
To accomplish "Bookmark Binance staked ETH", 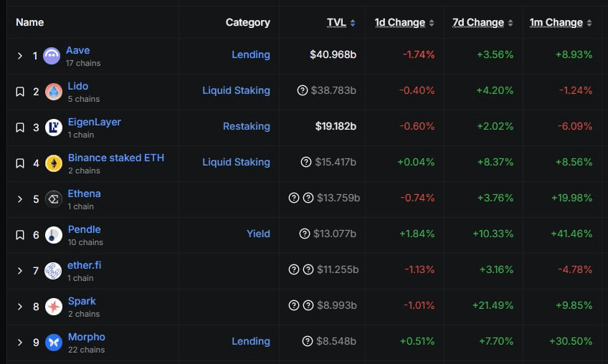I will [x=20, y=163].
